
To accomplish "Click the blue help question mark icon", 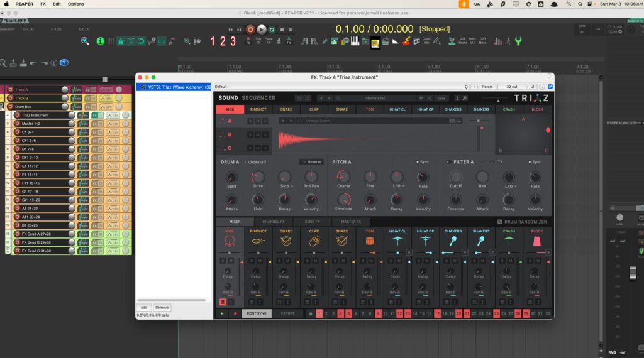I will click(64, 63).
